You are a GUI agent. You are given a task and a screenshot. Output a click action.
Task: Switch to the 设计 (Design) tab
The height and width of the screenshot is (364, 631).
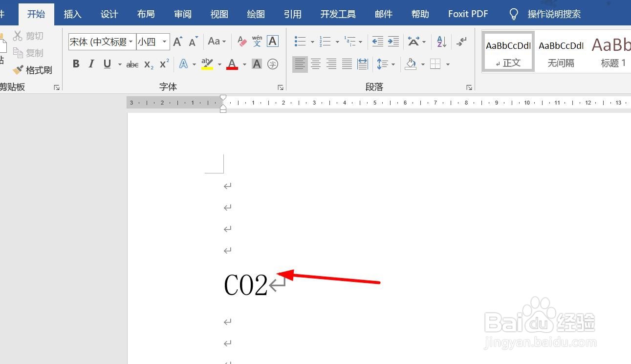[x=109, y=14]
